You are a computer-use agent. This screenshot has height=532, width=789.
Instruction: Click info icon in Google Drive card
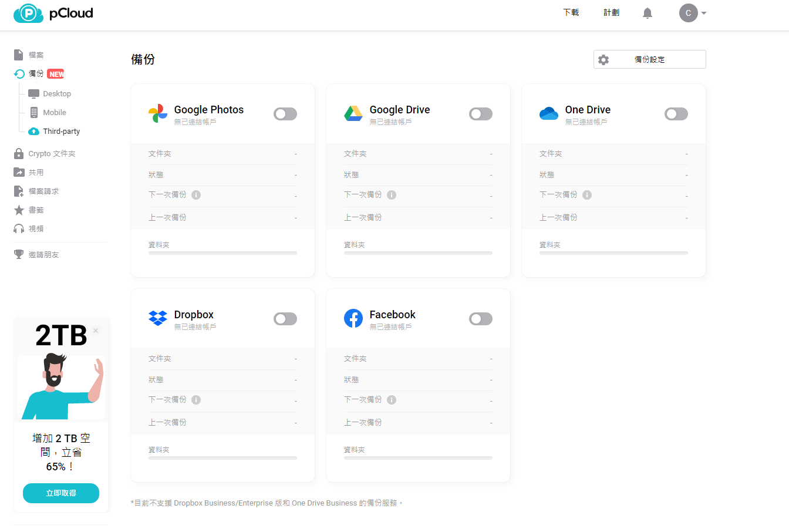392,195
